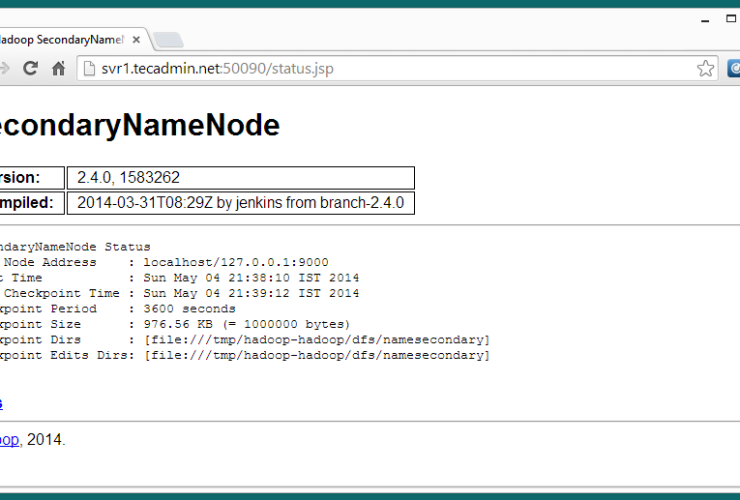Go to the browser home page icon
The height and width of the screenshot is (500, 740).
(x=58, y=68)
